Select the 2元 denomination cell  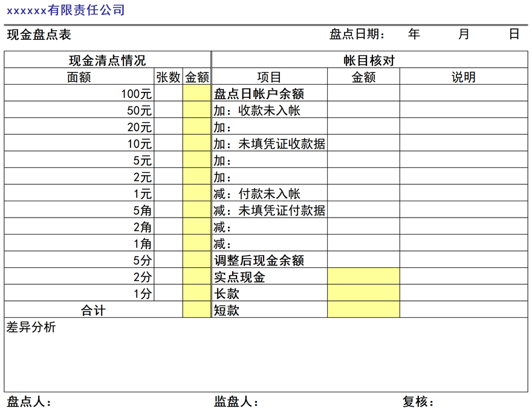pos(79,176)
